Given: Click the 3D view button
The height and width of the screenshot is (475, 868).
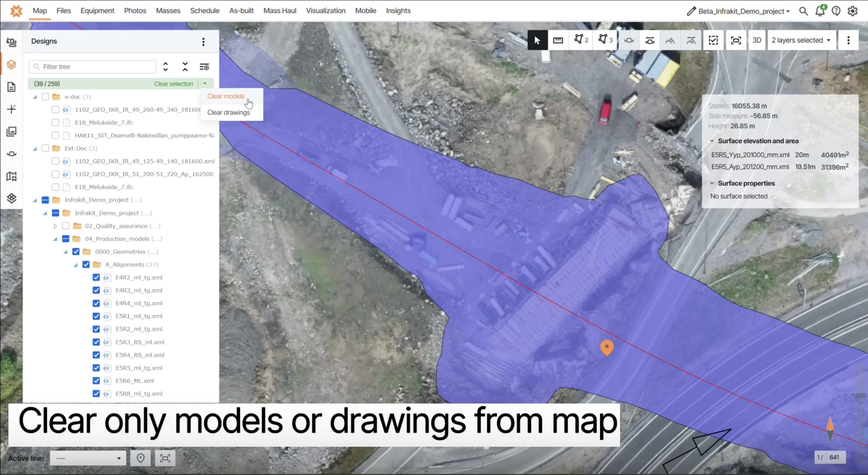Looking at the screenshot, I should pos(756,40).
